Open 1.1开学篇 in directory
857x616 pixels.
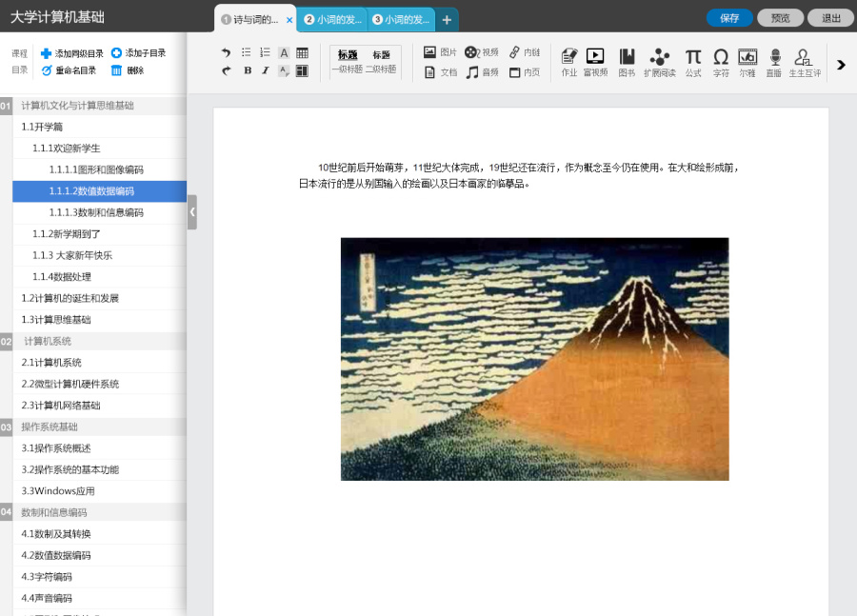coord(99,127)
